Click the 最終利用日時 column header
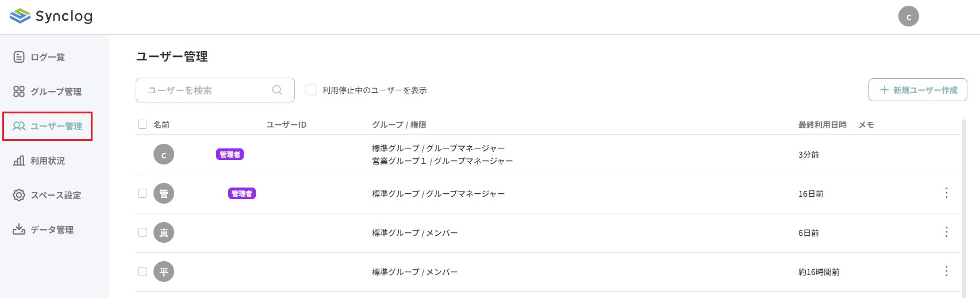 [x=822, y=124]
